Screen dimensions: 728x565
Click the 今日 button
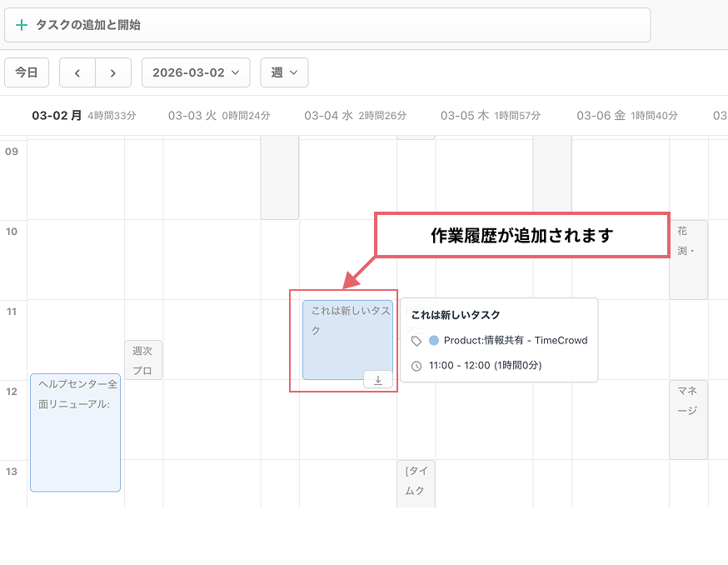pyautogui.click(x=26, y=72)
